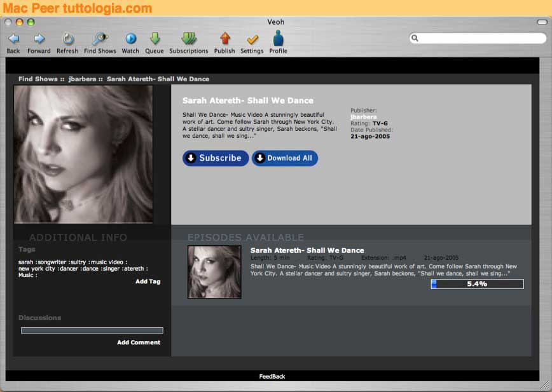The width and height of the screenshot is (552, 392).
Task: Click the Add Comment link
Action: [x=139, y=342]
